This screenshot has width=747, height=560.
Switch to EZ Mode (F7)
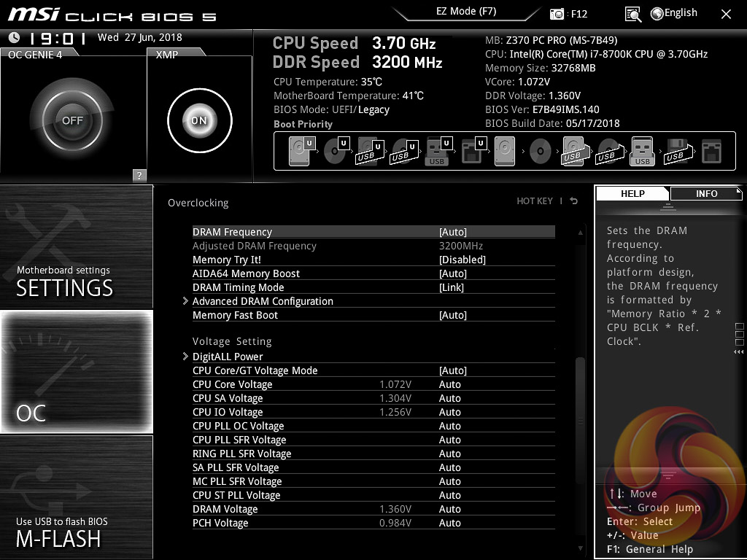tap(466, 12)
